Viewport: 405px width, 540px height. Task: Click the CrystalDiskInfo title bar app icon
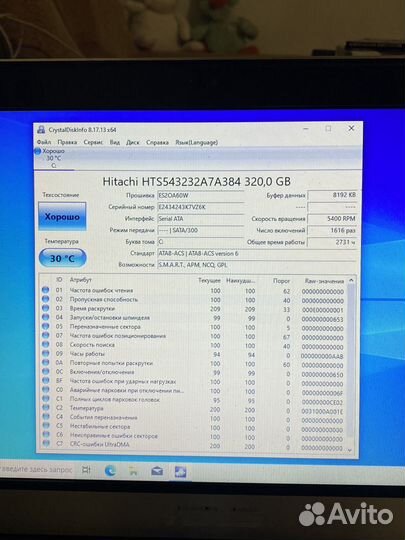41,130
